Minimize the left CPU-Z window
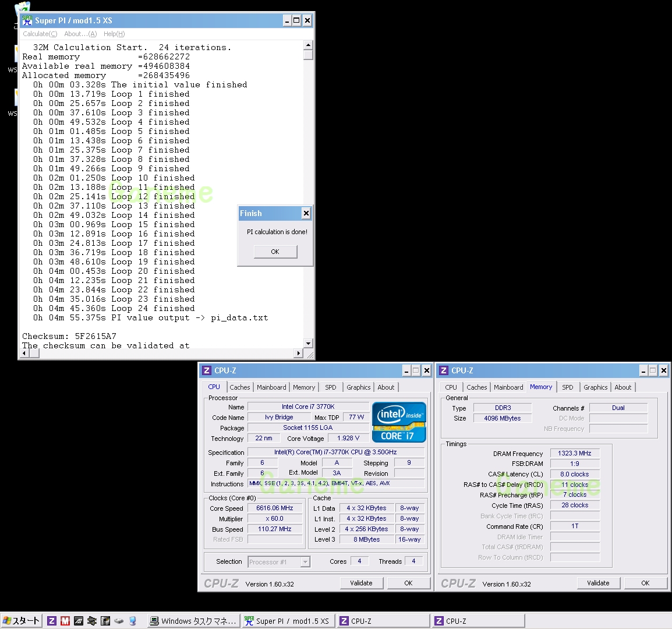Screen dimensions: 672x629 coord(406,370)
